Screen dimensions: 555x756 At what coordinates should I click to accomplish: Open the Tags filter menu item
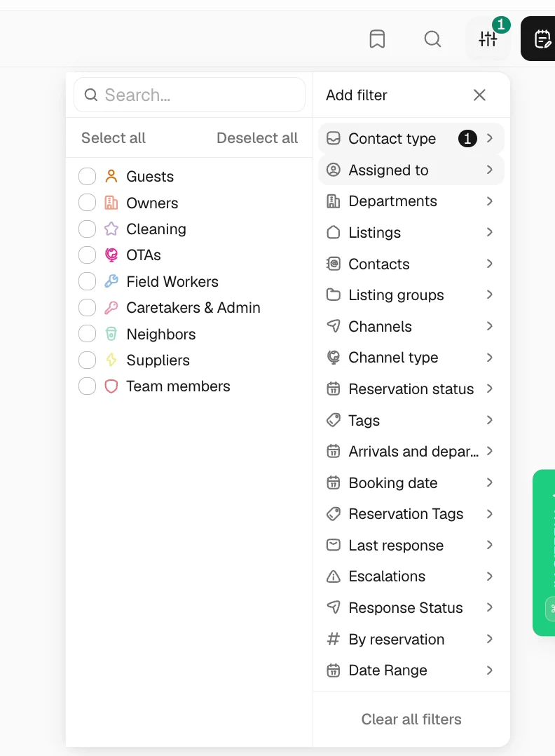411,420
